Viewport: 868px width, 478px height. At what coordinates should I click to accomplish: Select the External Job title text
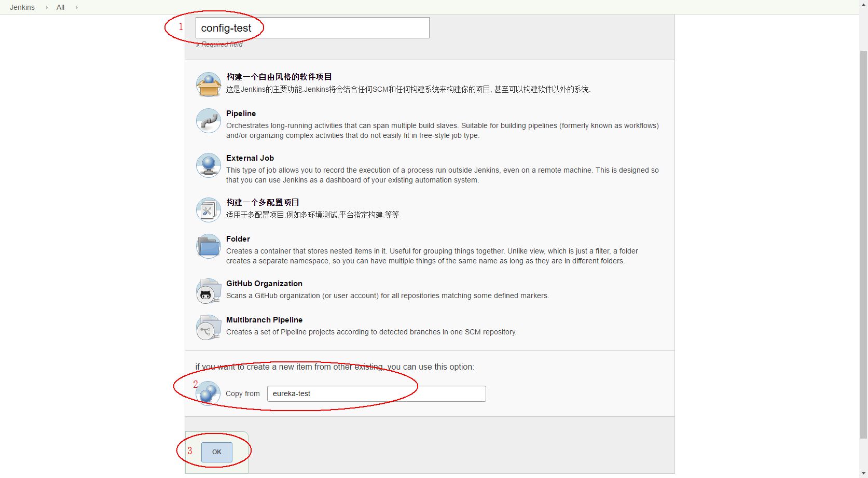tap(250, 158)
